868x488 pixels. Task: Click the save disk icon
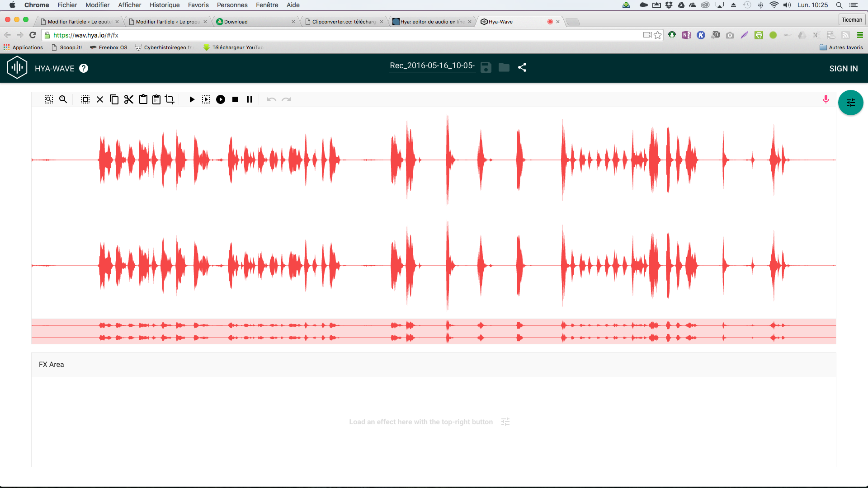[x=486, y=67]
